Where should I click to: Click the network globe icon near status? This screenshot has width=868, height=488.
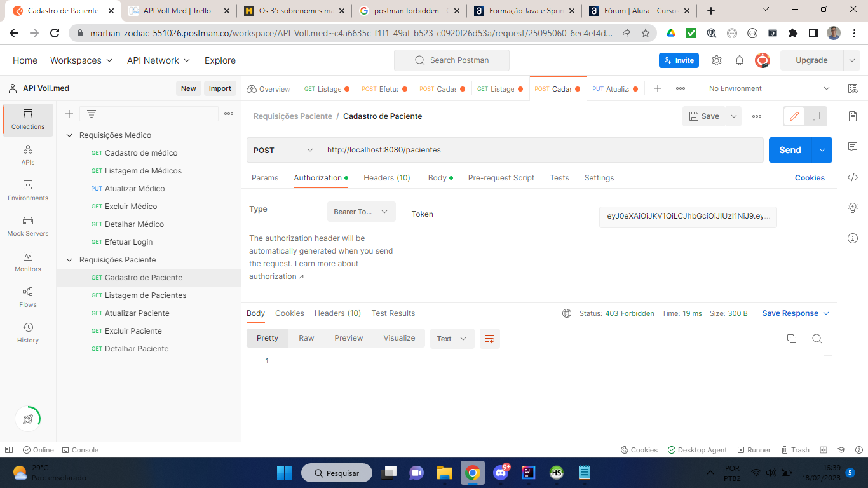567,313
